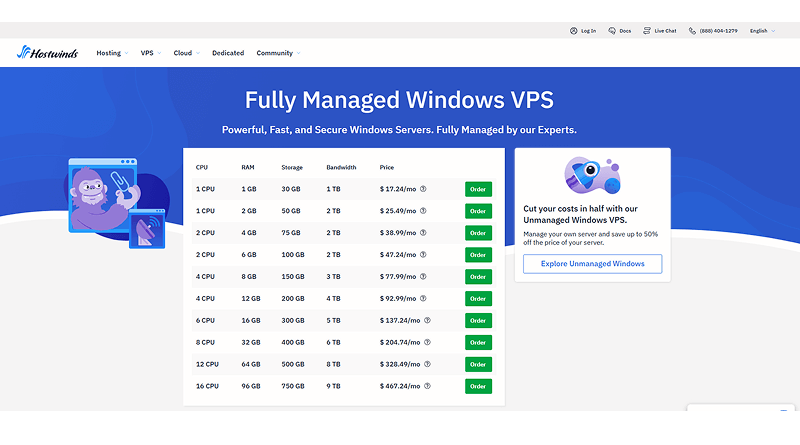The image size is (800, 445).
Task: Expand the Hosting menu
Action: 111,53
